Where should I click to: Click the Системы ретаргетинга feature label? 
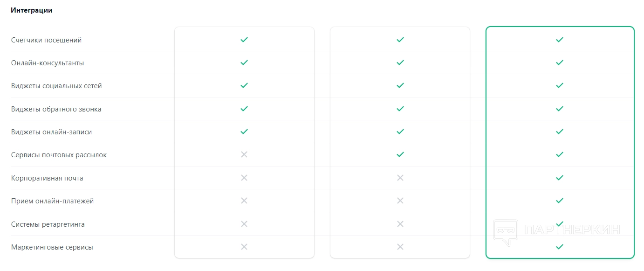click(48, 224)
